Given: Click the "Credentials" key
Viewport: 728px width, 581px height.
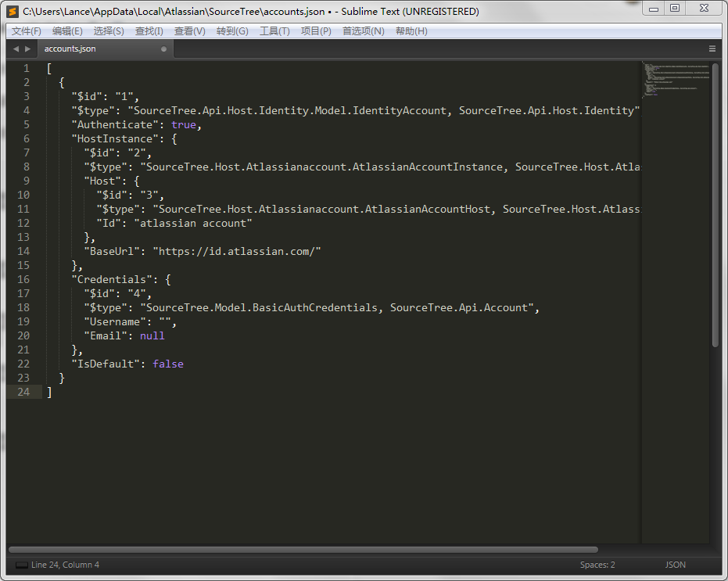Looking at the screenshot, I should tap(112, 279).
